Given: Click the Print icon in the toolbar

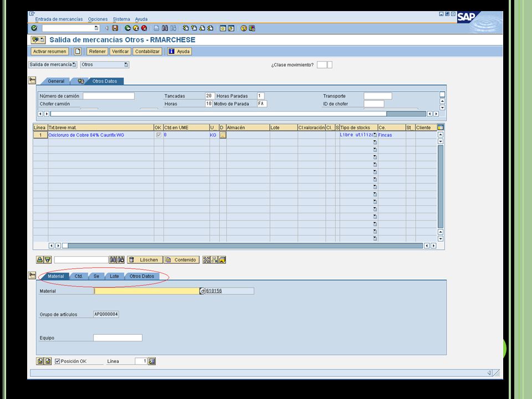Looking at the screenshot, I should click(156, 28).
